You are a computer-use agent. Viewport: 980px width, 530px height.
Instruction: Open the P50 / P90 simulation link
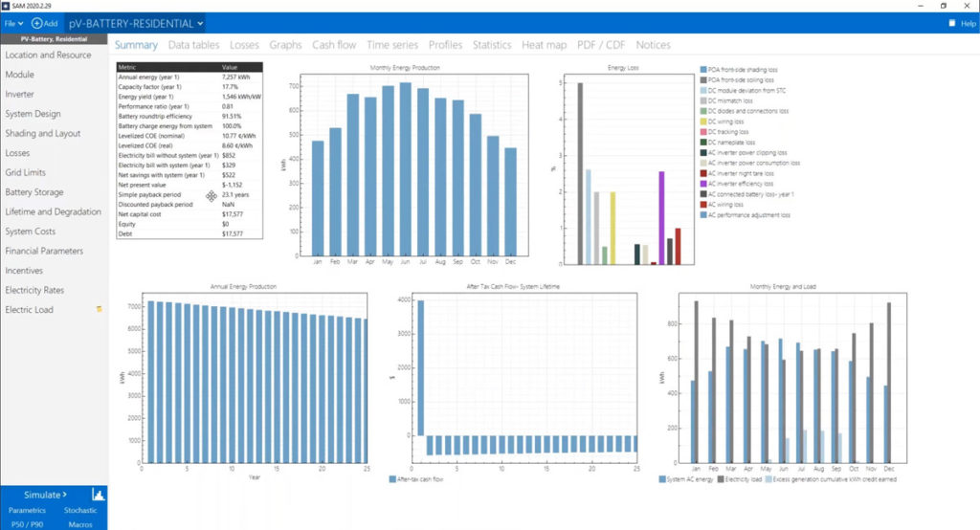(27, 524)
